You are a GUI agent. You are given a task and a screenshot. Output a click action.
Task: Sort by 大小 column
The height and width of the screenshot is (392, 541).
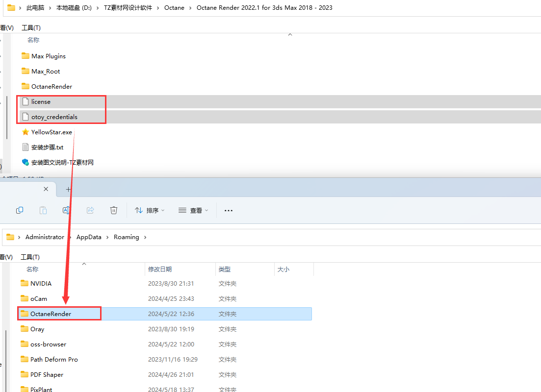coord(283,269)
